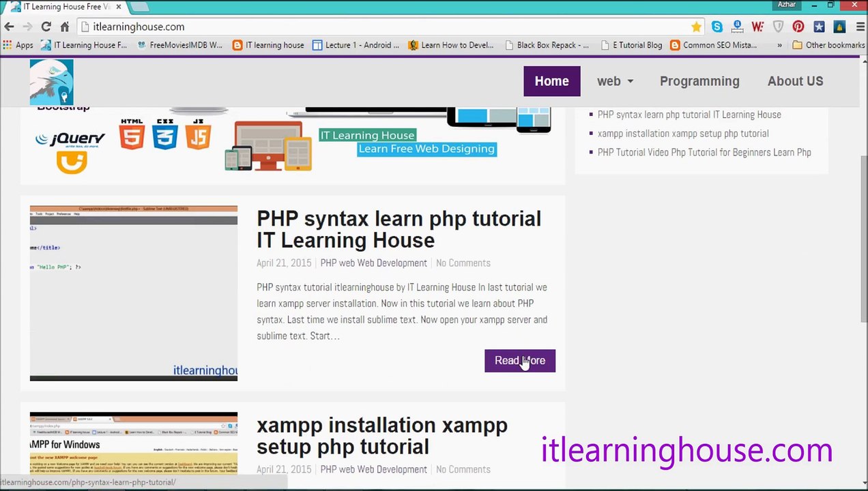The image size is (868, 491).
Task: Open the green extension icon beside Chrome menu
Action: coord(839,27)
